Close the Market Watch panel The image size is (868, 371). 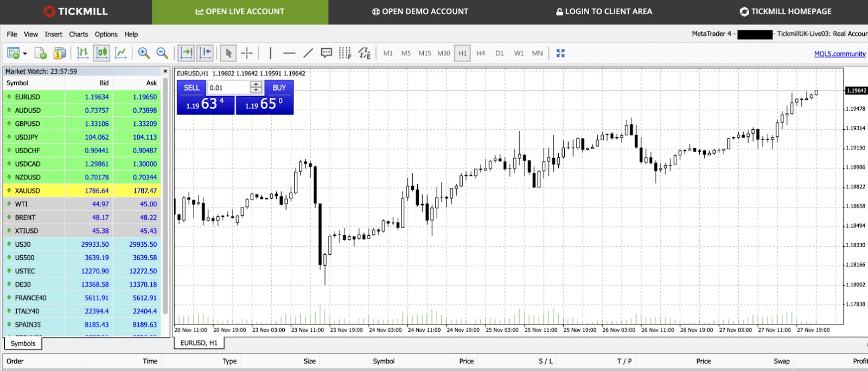pyautogui.click(x=165, y=71)
